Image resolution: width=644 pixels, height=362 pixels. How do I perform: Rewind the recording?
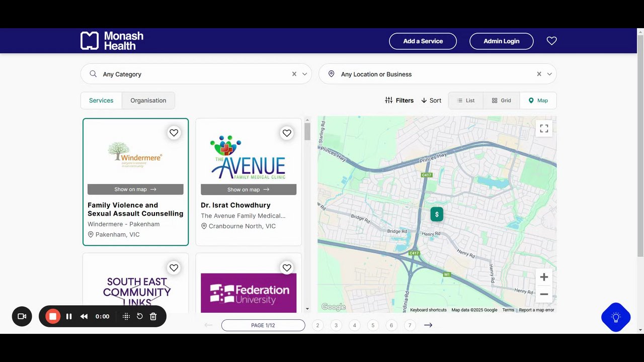(x=84, y=316)
